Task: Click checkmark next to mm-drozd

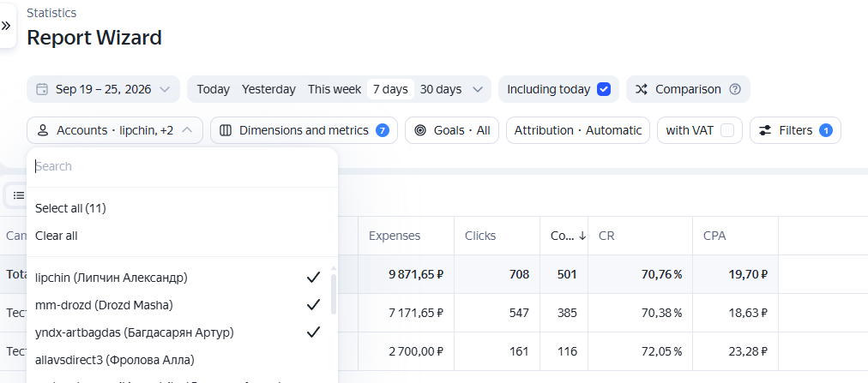Action: [313, 304]
